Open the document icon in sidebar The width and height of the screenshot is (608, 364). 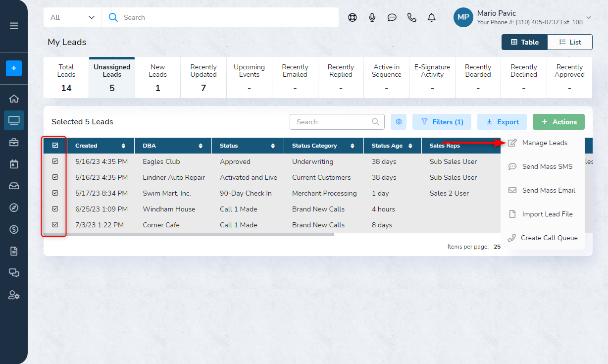(14, 251)
